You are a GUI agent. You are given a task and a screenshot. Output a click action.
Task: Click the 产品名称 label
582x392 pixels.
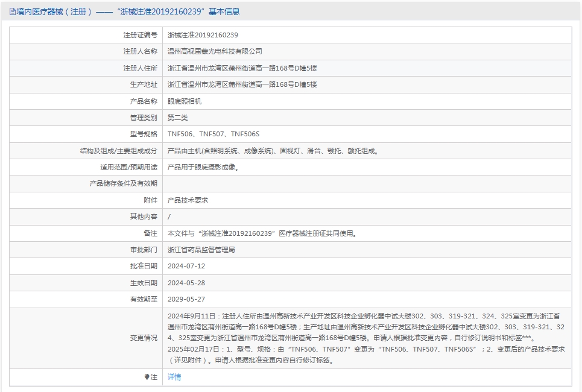[x=144, y=101]
